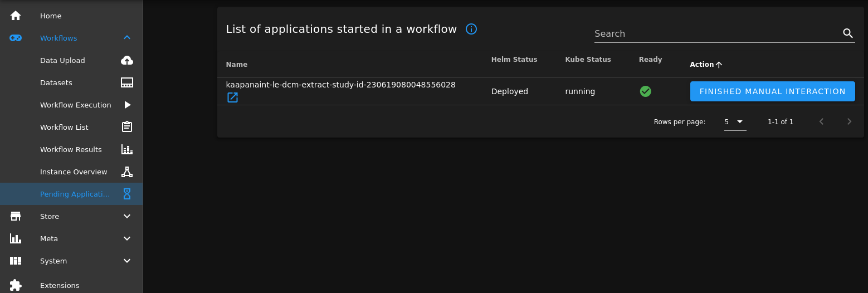The width and height of the screenshot is (868, 293).
Task: Click the Workflow Execution play icon
Action: tap(127, 105)
